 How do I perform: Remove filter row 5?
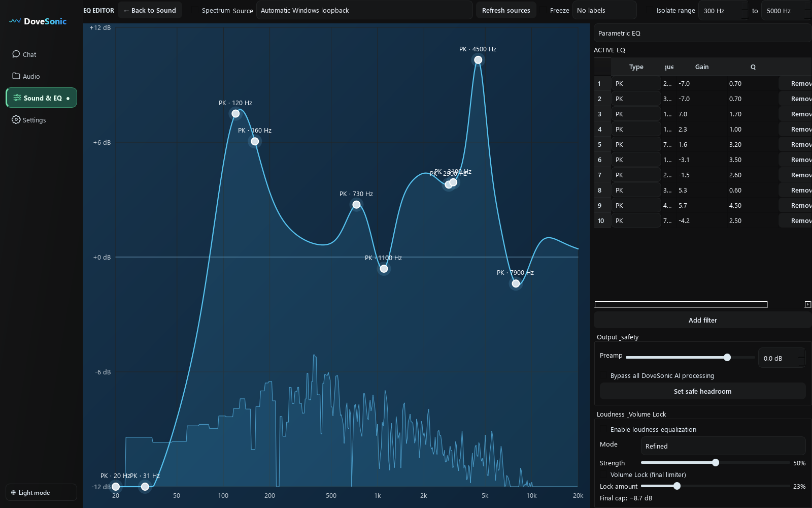pos(796,145)
